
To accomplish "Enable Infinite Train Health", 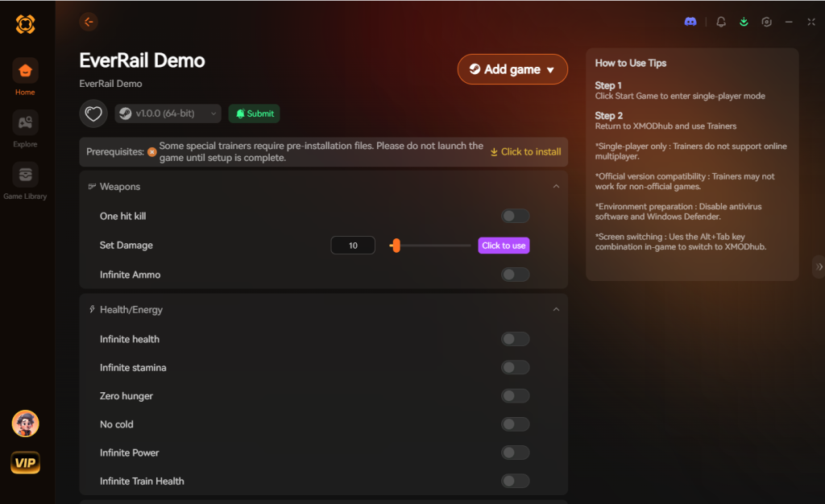I will click(x=515, y=481).
